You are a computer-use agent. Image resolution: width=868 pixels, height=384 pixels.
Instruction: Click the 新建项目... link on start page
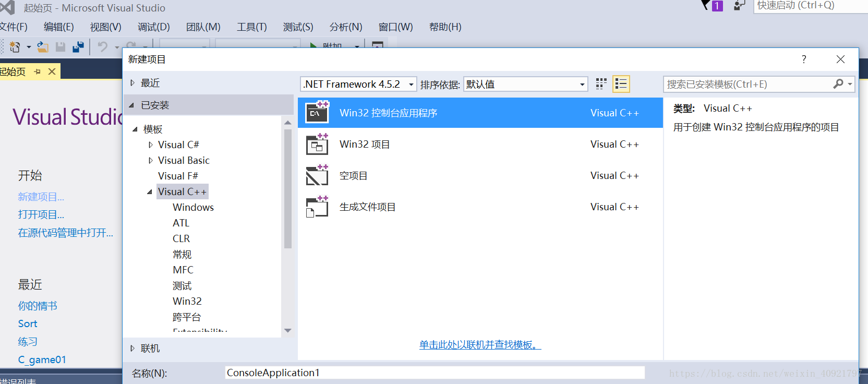tap(41, 197)
